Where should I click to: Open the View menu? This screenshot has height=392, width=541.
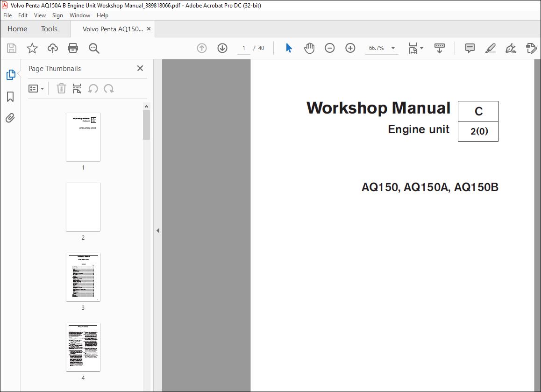pos(40,15)
